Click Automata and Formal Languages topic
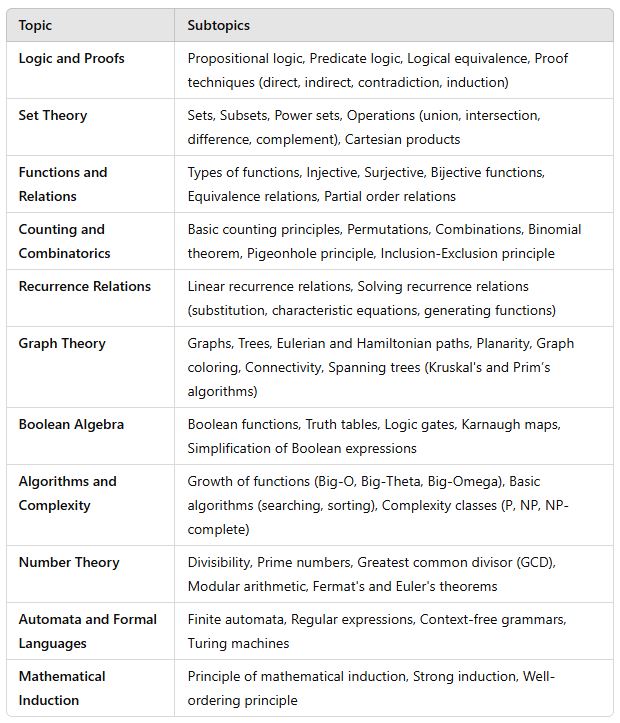 tap(88, 631)
